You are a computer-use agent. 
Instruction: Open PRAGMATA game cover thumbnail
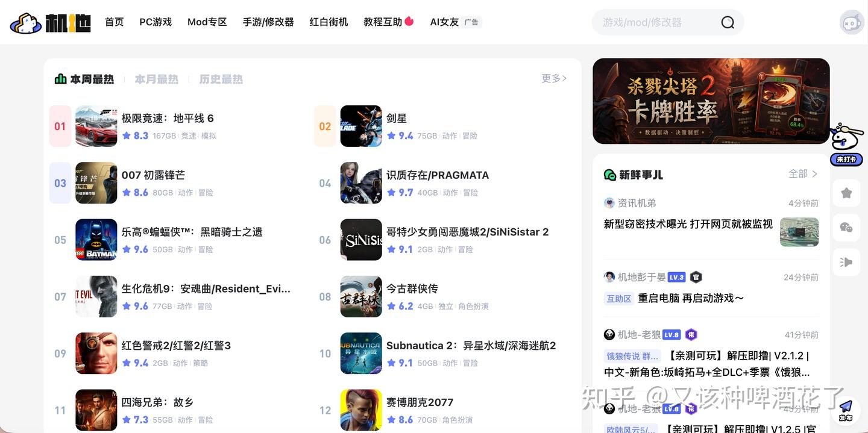point(361,183)
